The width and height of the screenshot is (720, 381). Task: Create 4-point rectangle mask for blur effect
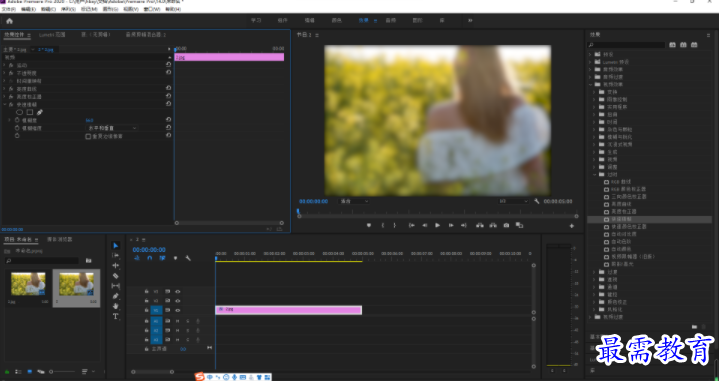[29, 112]
